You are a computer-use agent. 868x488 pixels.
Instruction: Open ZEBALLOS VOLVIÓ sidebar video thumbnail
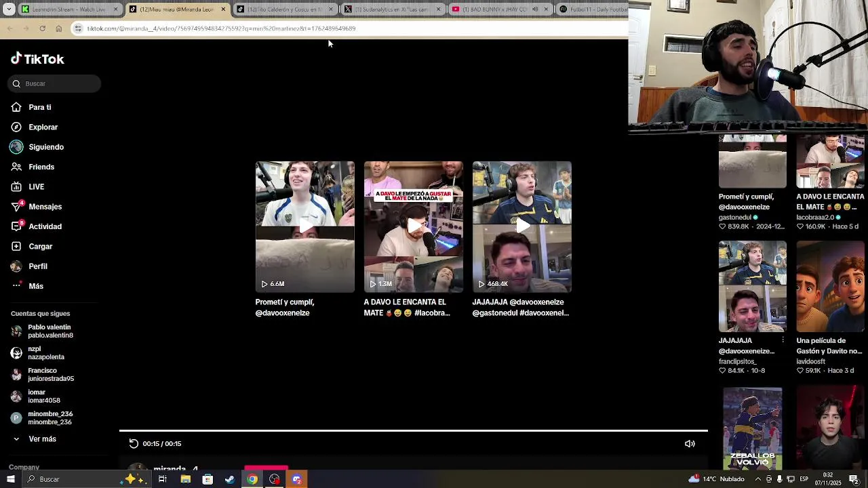pos(753,428)
